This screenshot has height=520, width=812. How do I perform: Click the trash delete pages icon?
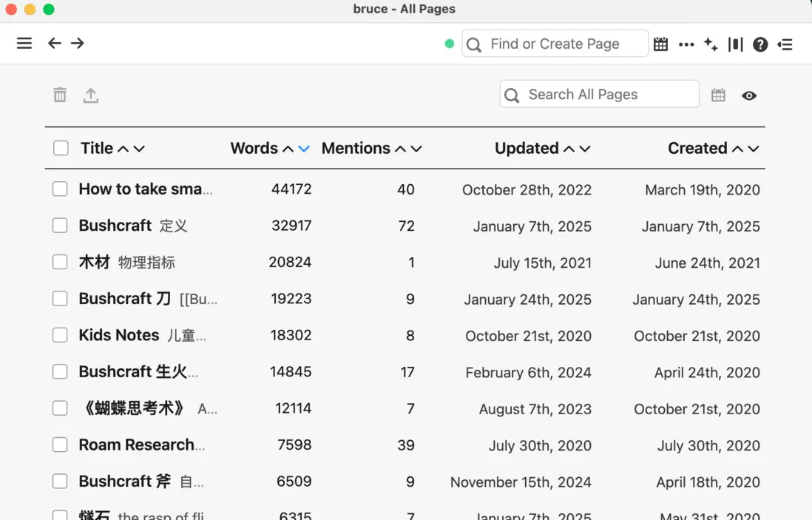60,95
